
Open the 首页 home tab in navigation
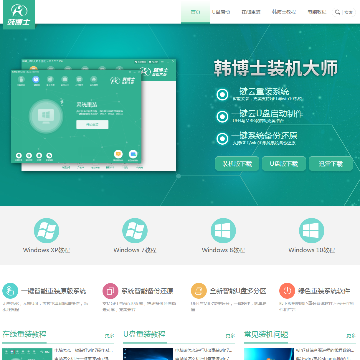[x=195, y=12]
